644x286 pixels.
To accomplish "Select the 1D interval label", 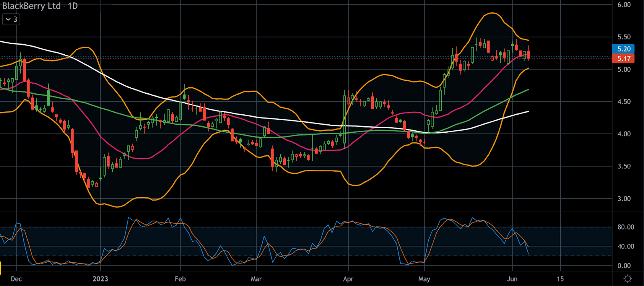I will (72, 6).
